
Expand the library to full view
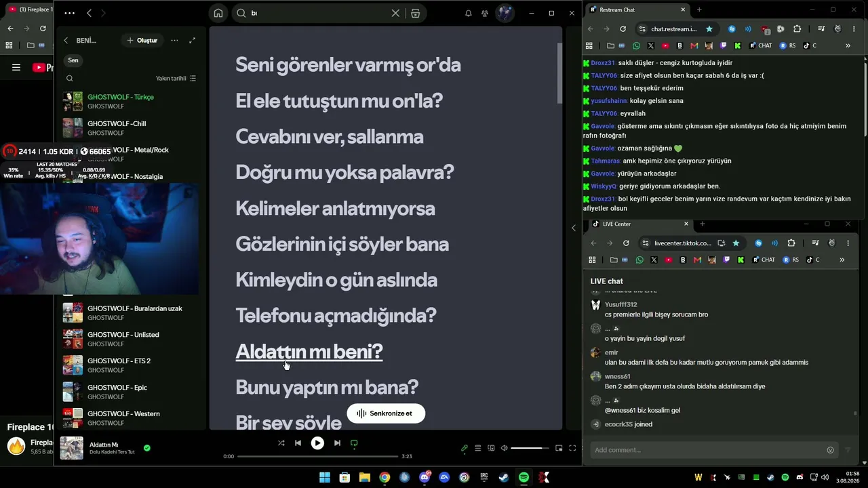tap(192, 41)
